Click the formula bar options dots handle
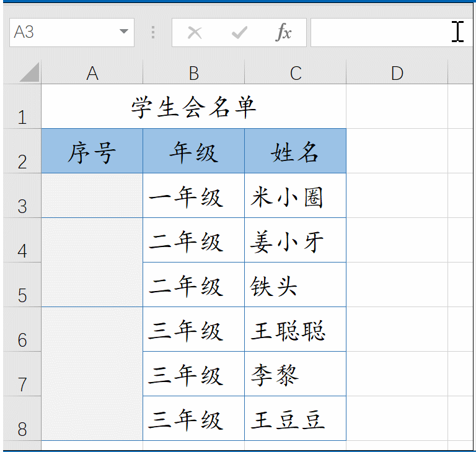Viewport: 476px width, 452px height. (x=153, y=32)
